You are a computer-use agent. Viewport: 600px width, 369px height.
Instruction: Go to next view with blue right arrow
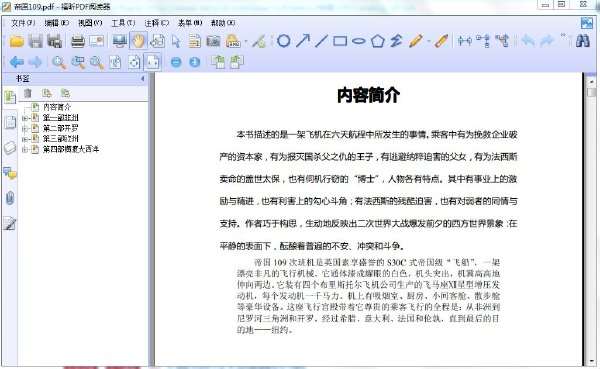(35, 62)
